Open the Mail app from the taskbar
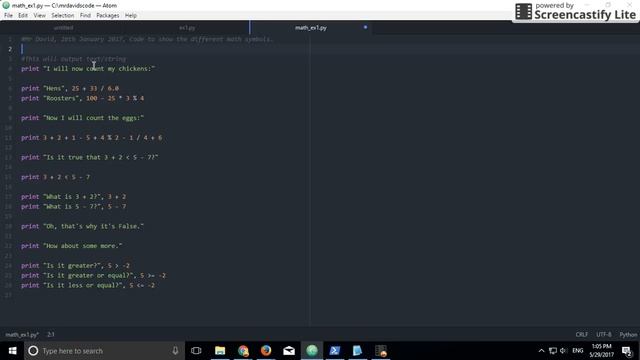This screenshot has height=360, width=640. tap(289, 351)
